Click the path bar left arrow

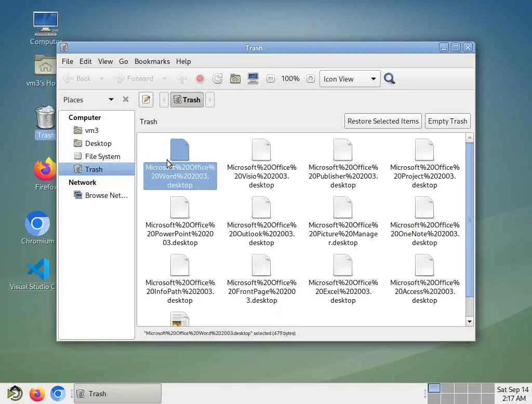(164, 100)
